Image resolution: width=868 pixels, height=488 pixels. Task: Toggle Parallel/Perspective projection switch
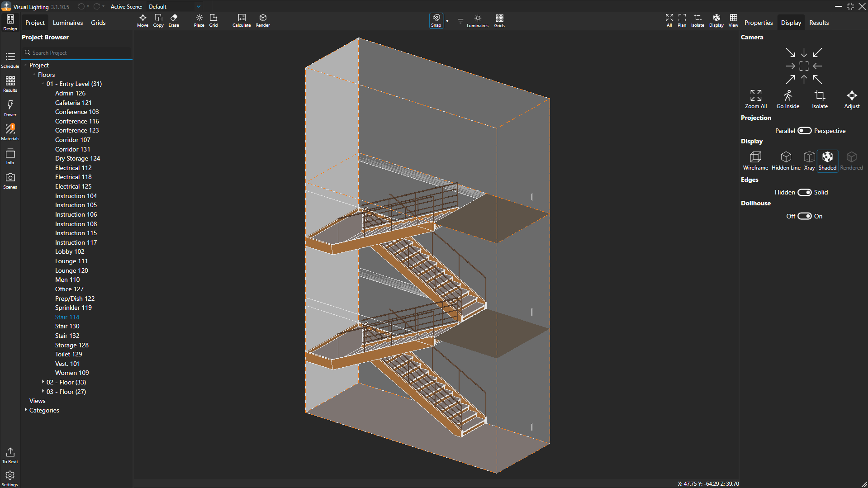tap(804, 131)
